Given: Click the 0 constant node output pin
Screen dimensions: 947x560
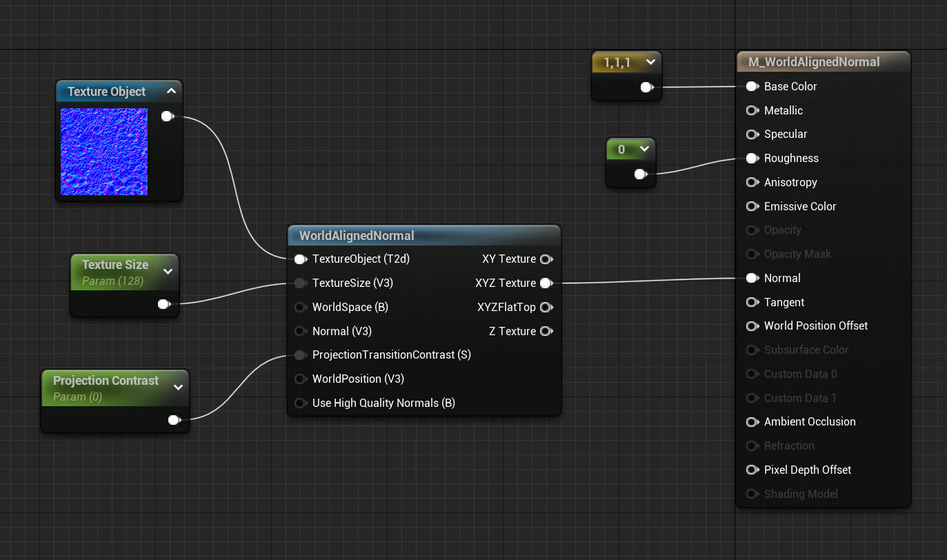Looking at the screenshot, I should pos(641,174).
